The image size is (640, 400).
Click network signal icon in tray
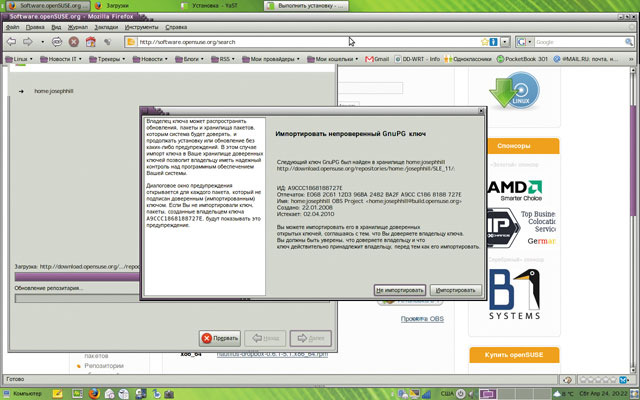coord(427,394)
